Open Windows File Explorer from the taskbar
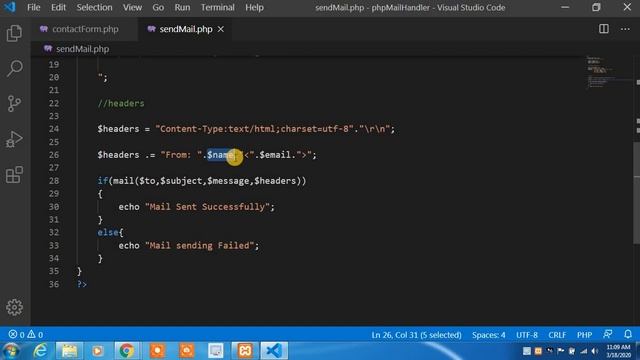Viewport: 640px width, 360px height. point(69,351)
